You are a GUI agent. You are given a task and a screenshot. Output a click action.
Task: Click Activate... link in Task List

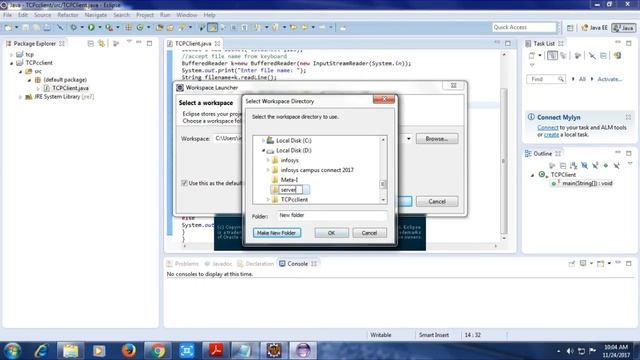click(x=610, y=79)
